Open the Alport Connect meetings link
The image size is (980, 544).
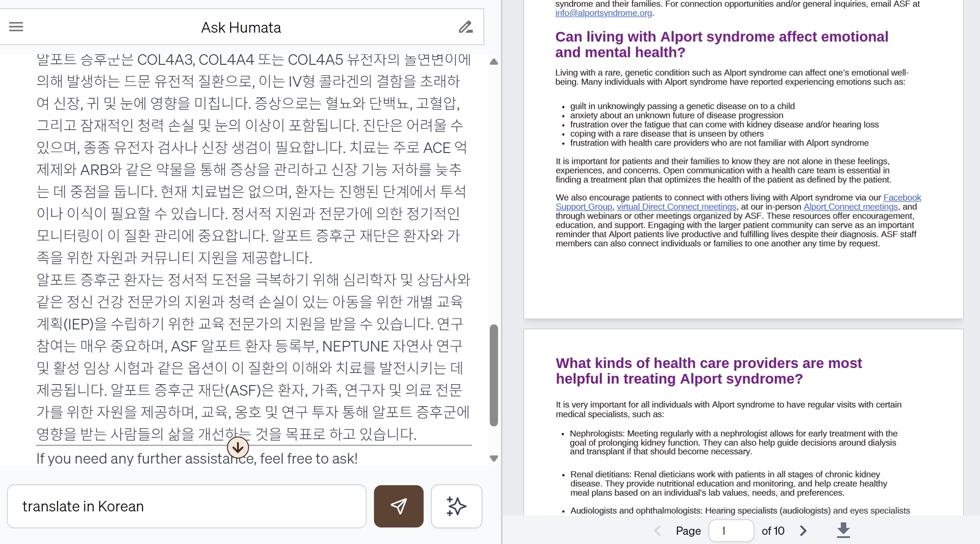(850, 207)
